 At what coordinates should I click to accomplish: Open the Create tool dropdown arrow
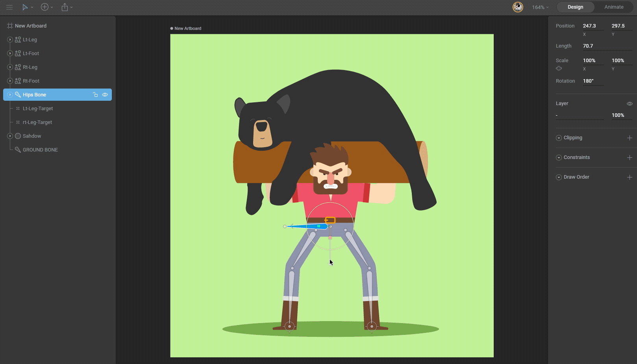pyautogui.click(x=52, y=7)
